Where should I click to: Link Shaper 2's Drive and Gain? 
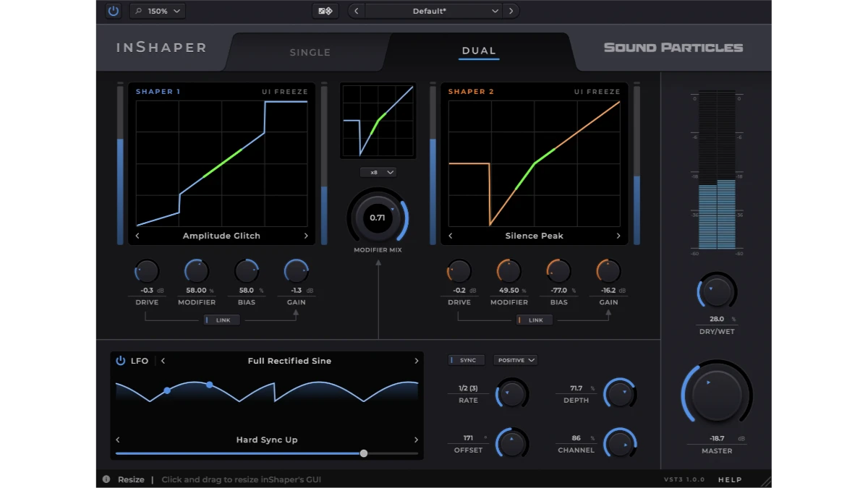[534, 320]
